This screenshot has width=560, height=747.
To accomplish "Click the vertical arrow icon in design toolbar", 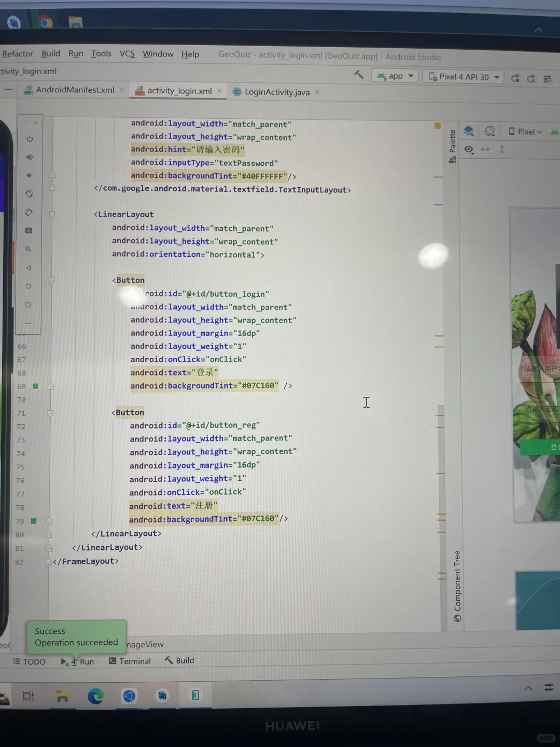I will point(501,149).
